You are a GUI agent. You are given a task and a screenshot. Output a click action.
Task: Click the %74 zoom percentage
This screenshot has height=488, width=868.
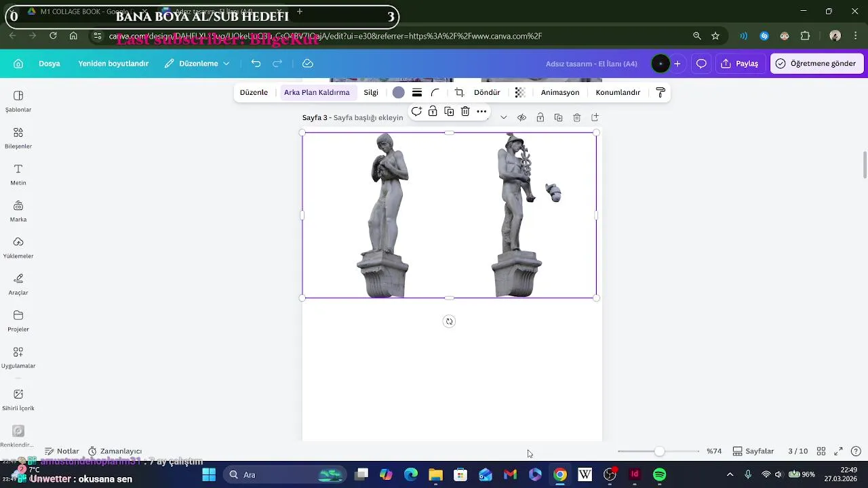714,451
